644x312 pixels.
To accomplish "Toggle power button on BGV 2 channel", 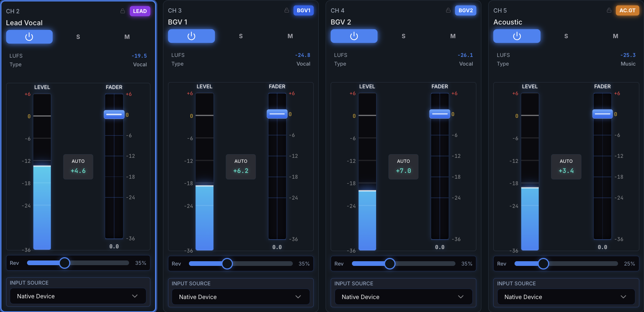I will click(x=354, y=36).
